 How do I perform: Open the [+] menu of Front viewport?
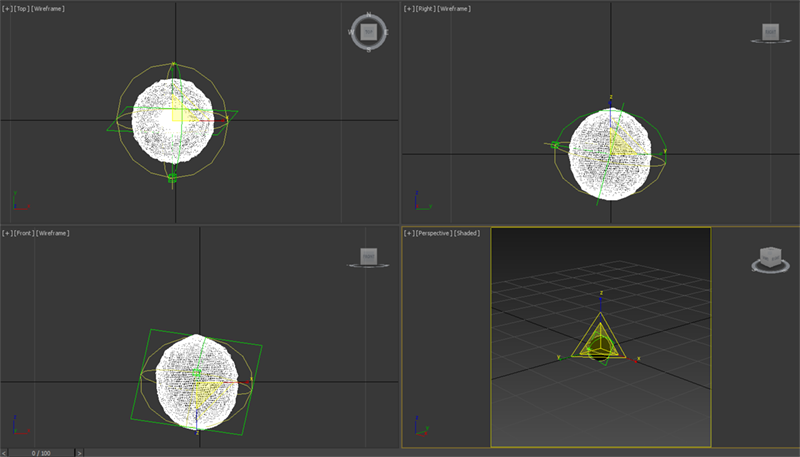7,233
